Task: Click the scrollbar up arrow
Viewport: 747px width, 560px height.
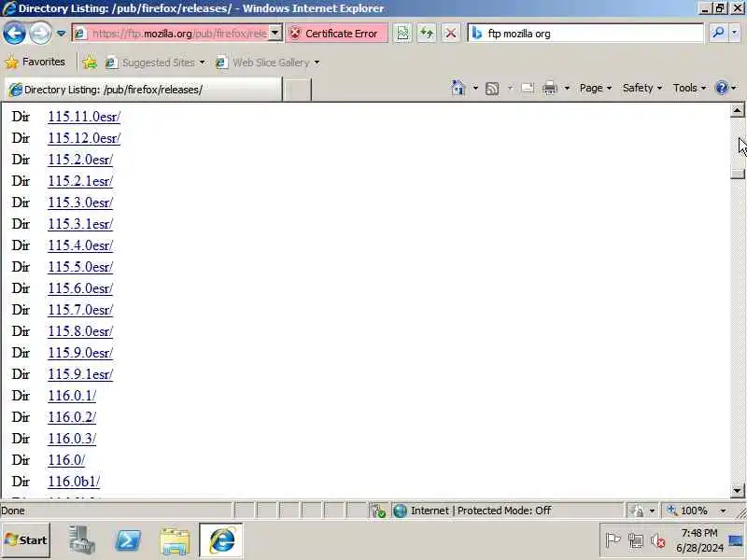Action: (x=737, y=110)
